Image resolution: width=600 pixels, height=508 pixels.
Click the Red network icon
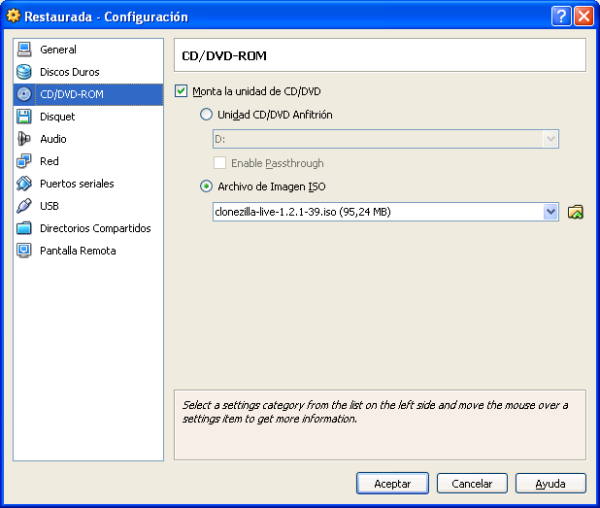pyautogui.click(x=24, y=161)
